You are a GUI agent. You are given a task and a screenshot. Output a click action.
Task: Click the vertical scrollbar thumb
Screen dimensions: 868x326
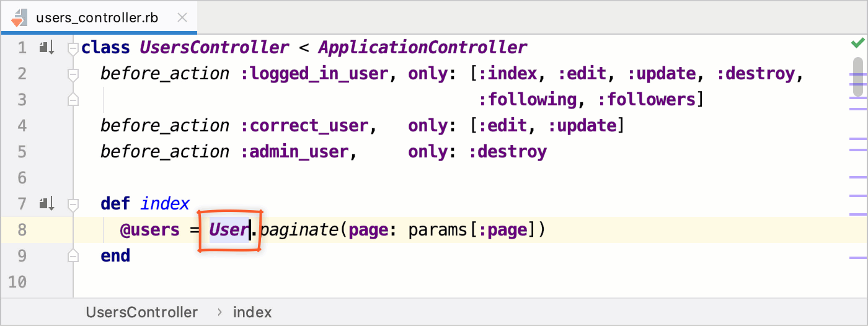[x=858, y=77]
